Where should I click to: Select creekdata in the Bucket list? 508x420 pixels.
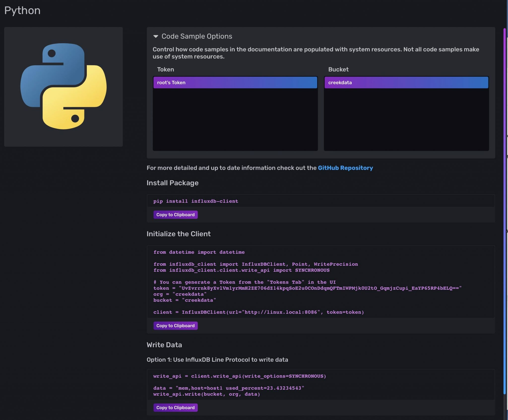pyautogui.click(x=406, y=83)
